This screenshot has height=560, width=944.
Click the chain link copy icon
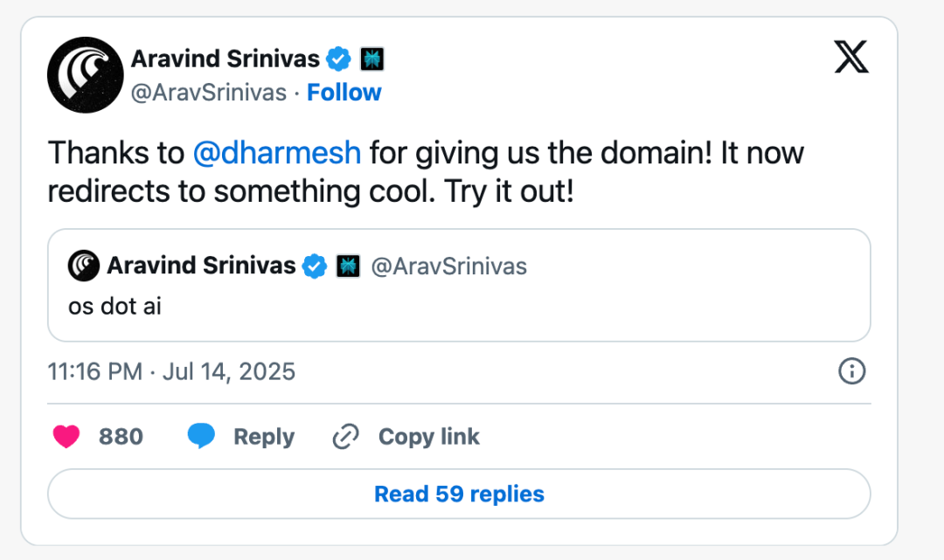(x=345, y=436)
